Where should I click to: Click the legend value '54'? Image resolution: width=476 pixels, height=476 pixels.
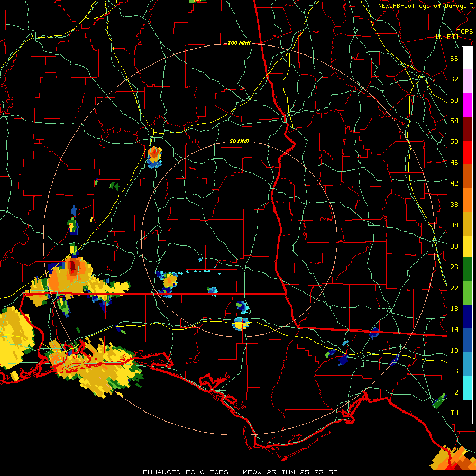click(x=454, y=121)
